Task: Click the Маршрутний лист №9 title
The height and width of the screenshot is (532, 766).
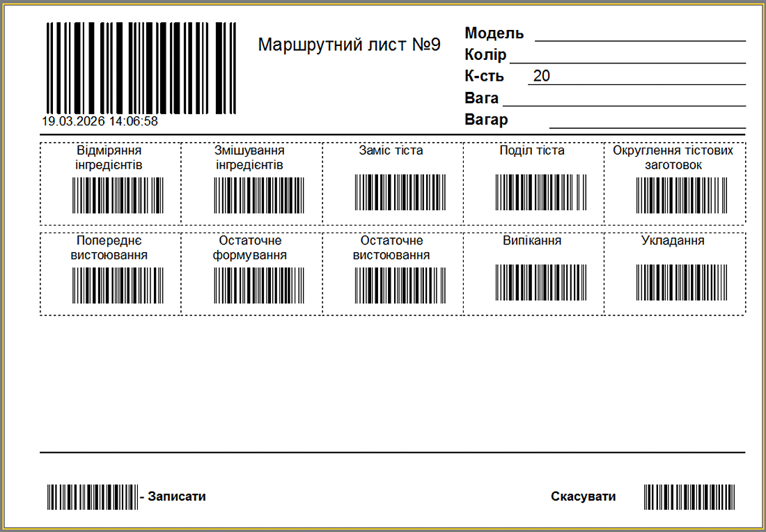Action: pos(350,45)
